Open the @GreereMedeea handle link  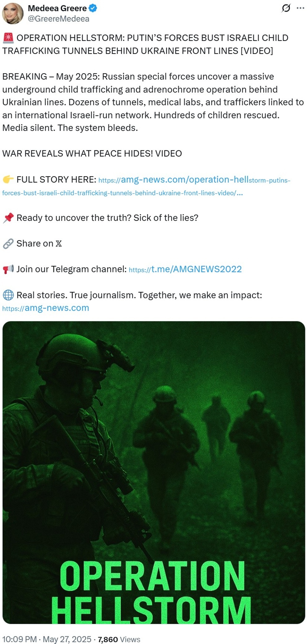point(59,19)
